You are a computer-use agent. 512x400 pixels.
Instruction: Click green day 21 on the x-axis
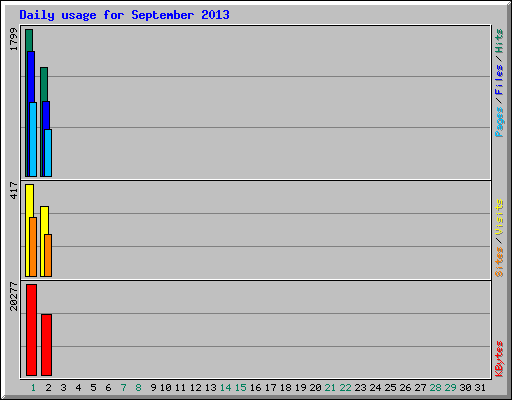(330, 388)
